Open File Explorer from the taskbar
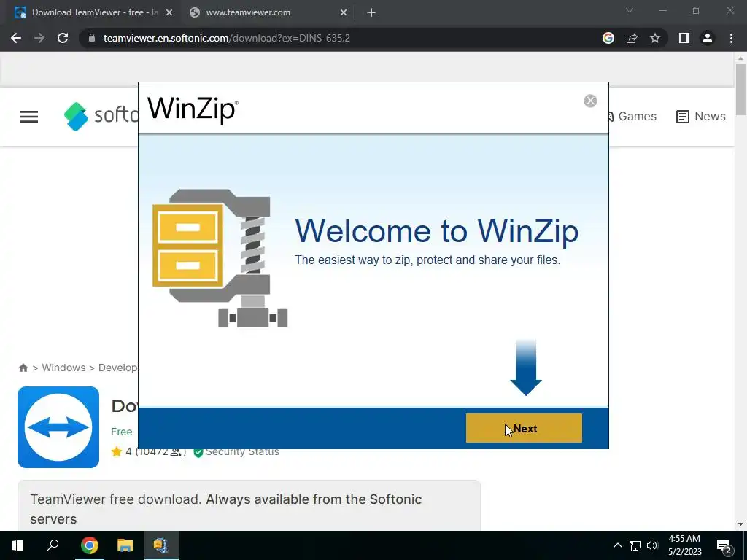This screenshot has height=560, width=747. click(125, 545)
